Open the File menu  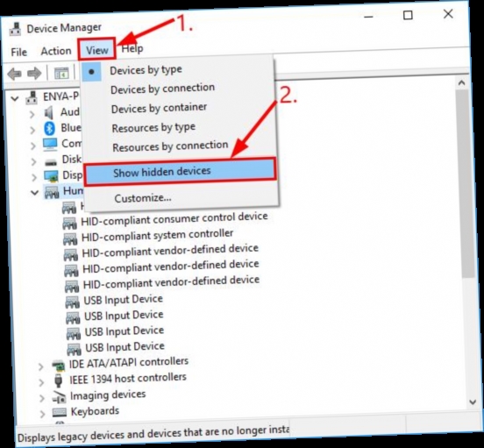coord(18,52)
